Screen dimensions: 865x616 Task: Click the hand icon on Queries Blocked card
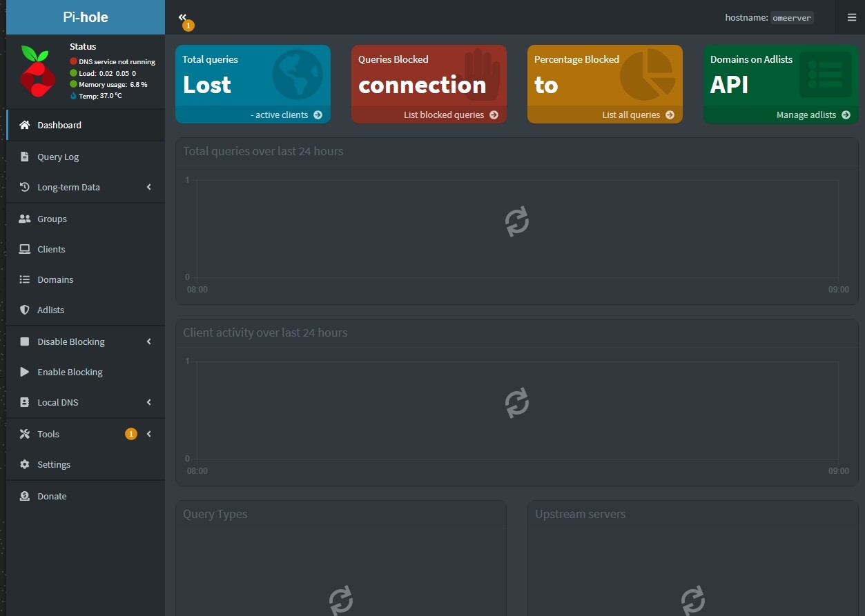pos(482,75)
